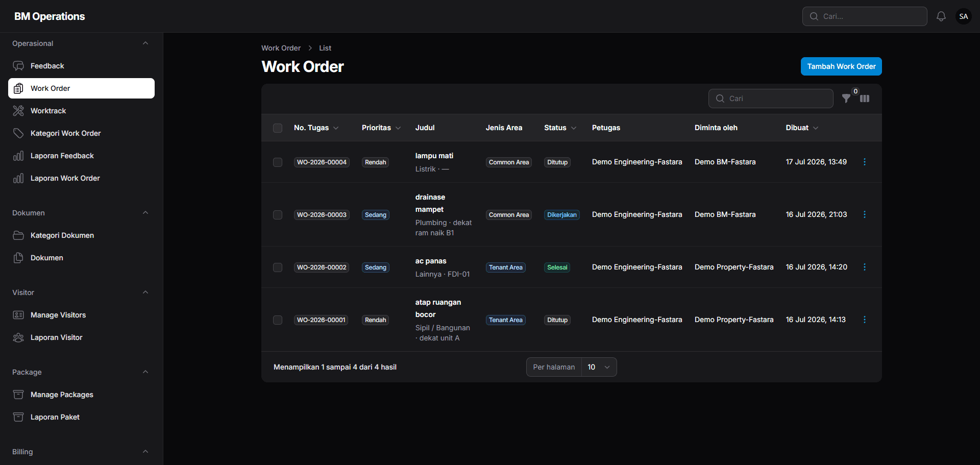The image size is (980, 465).
Task: Click the Dikerjakan status badge
Action: tap(562, 215)
